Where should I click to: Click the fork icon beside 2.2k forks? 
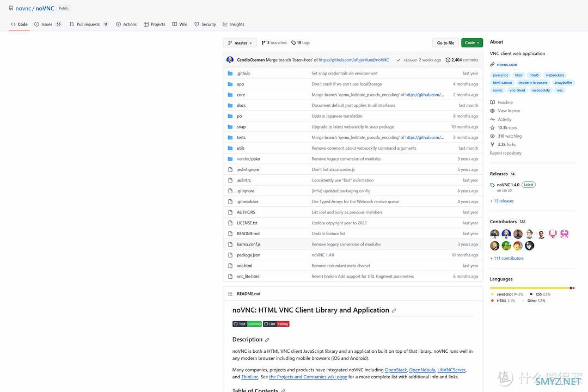(x=492, y=144)
